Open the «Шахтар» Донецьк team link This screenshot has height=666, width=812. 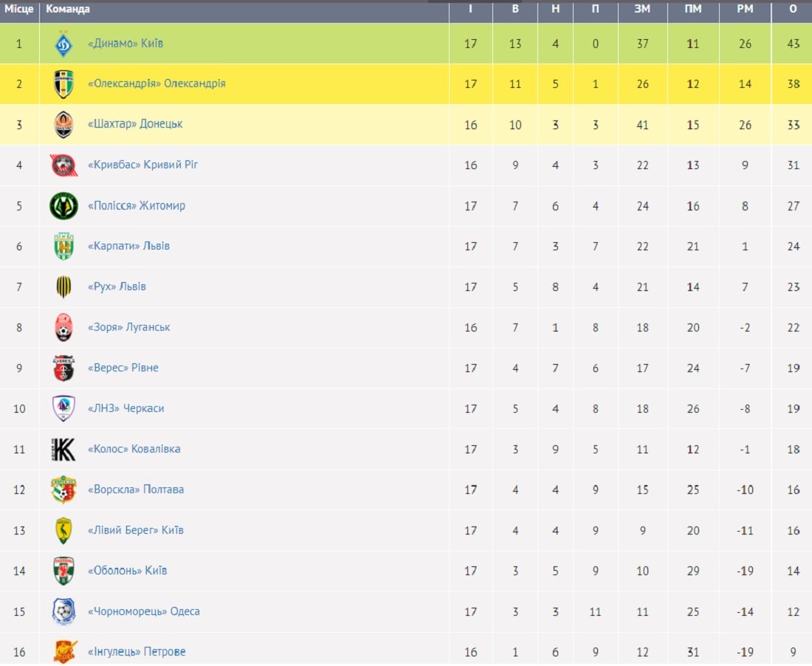[x=135, y=124]
